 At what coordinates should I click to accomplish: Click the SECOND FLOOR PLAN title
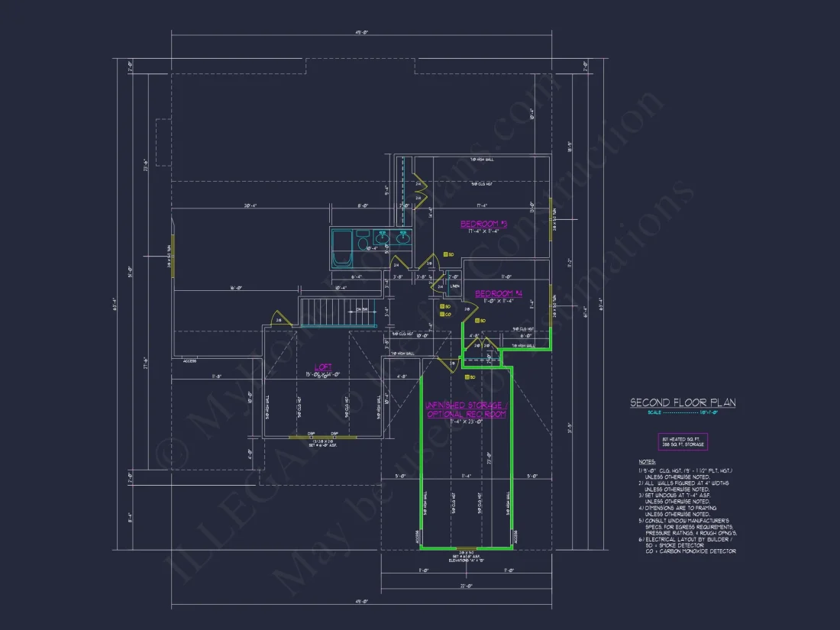684,402
